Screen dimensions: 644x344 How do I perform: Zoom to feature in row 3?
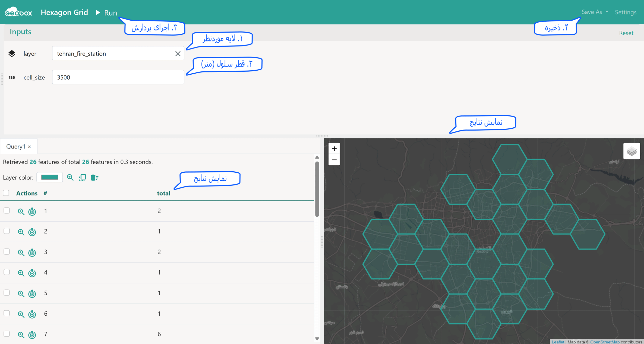point(21,253)
